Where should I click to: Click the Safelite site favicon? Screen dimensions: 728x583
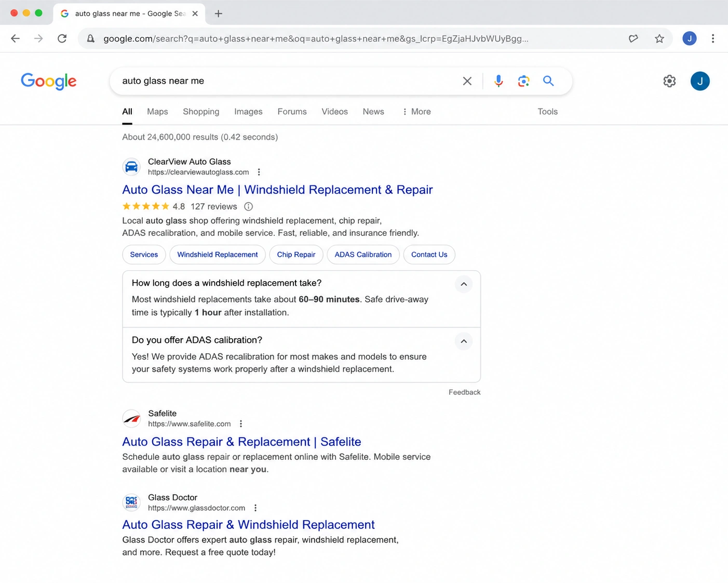click(x=131, y=418)
